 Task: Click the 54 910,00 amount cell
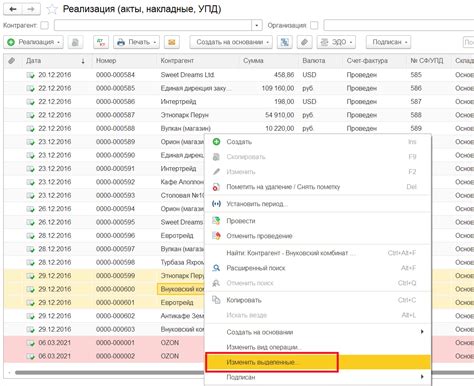pyautogui.click(x=280, y=115)
